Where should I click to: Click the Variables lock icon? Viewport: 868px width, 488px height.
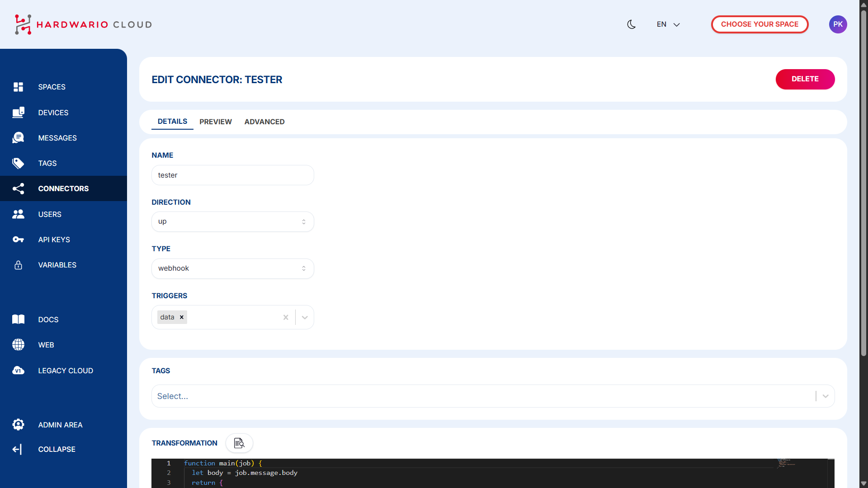18,265
